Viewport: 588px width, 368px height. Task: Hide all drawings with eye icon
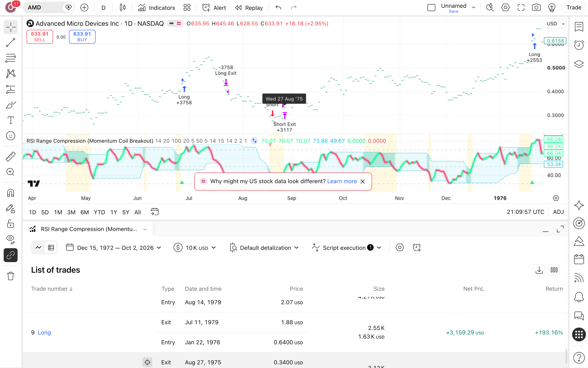coord(10,239)
